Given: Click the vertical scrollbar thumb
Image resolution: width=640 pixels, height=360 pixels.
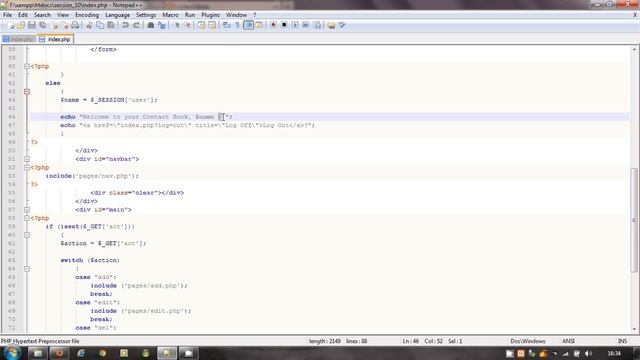Looking at the screenshot, I should [634, 220].
